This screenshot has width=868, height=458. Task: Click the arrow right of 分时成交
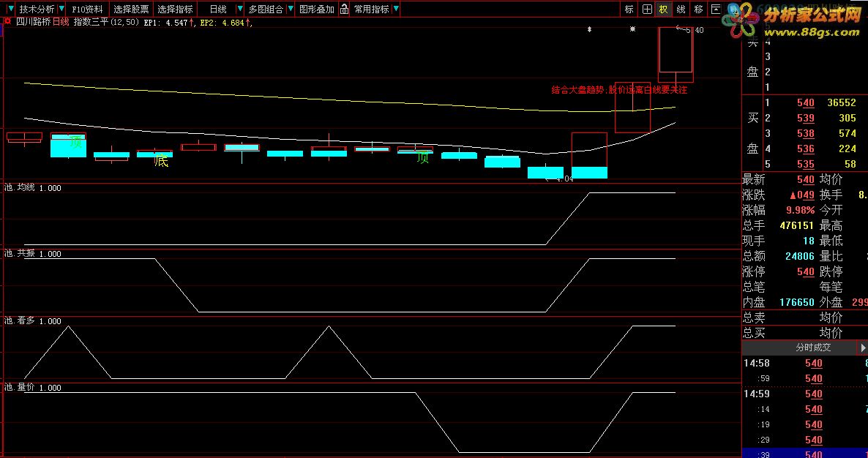pos(862,348)
